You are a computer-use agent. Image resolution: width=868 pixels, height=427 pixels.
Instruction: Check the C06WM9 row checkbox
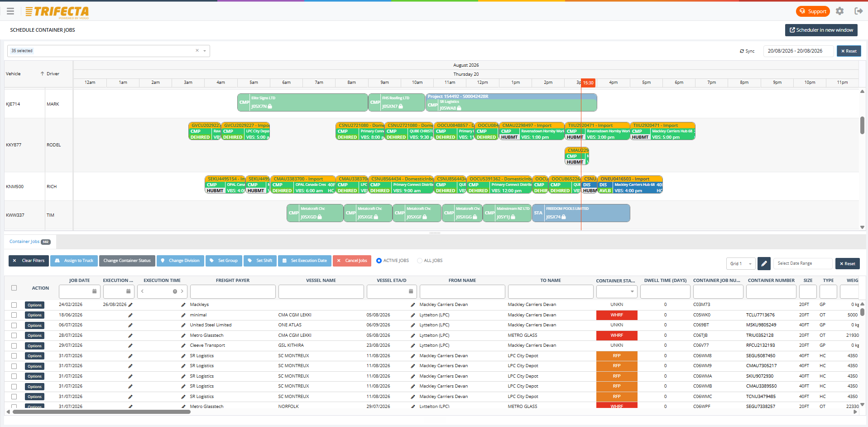coord(14,366)
